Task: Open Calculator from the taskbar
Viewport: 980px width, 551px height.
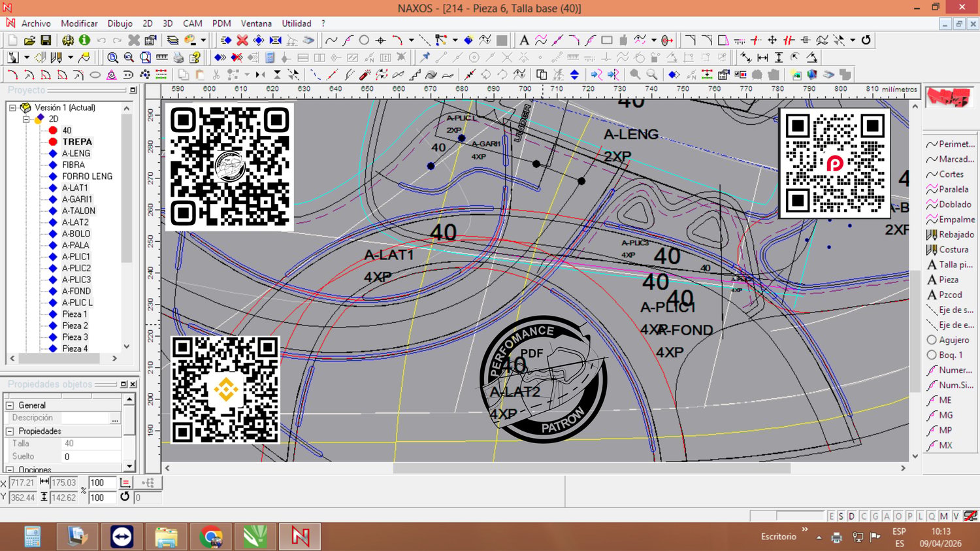Action: pyautogui.click(x=33, y=537)
